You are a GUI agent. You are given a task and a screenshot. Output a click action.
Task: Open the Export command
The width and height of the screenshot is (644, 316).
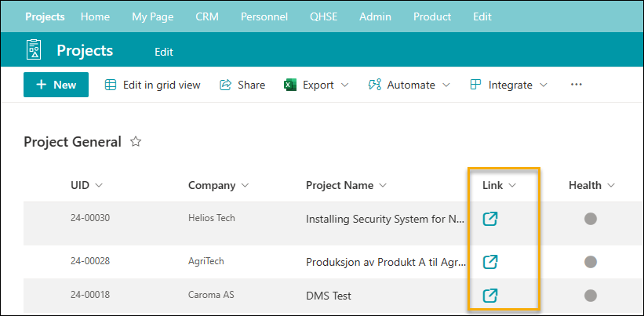click(316, 85)
